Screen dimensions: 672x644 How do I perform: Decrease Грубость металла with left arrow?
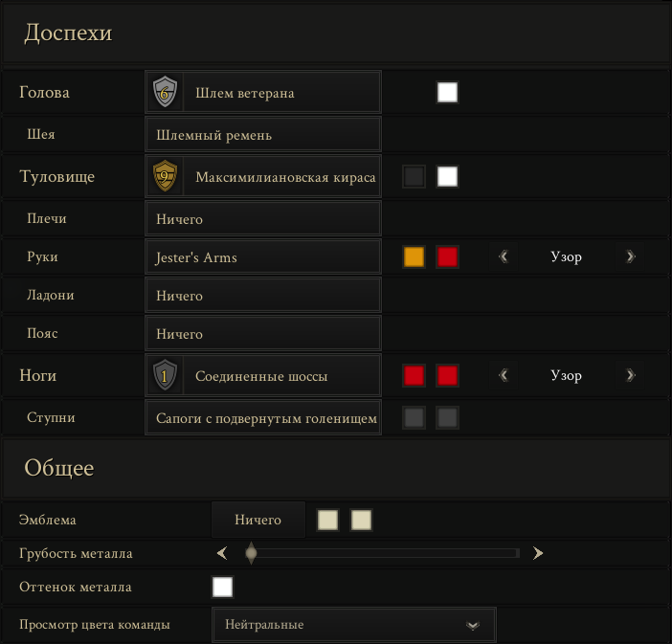[222, 553]
